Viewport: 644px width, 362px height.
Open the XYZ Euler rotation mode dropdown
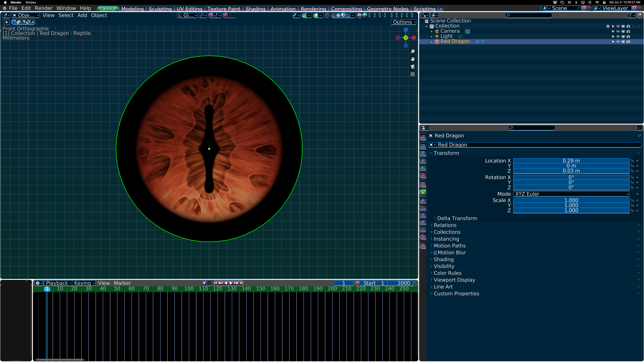tap(571, 194)
